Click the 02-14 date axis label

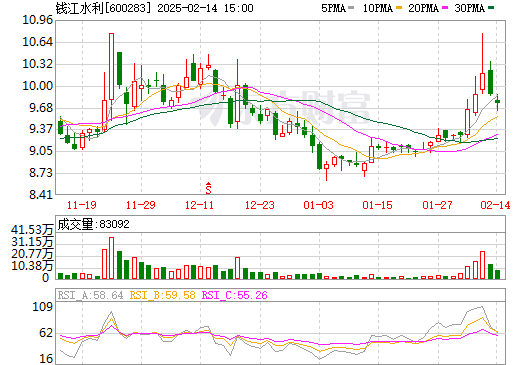coord(495,205)
